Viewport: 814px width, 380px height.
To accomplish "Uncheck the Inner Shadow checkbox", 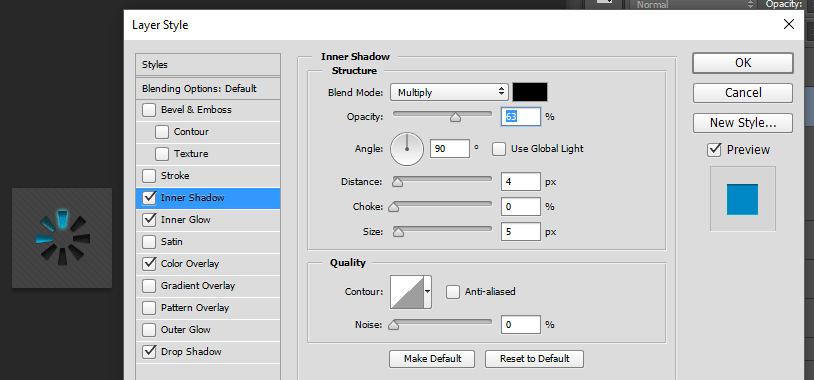I will tap(149, 198).
